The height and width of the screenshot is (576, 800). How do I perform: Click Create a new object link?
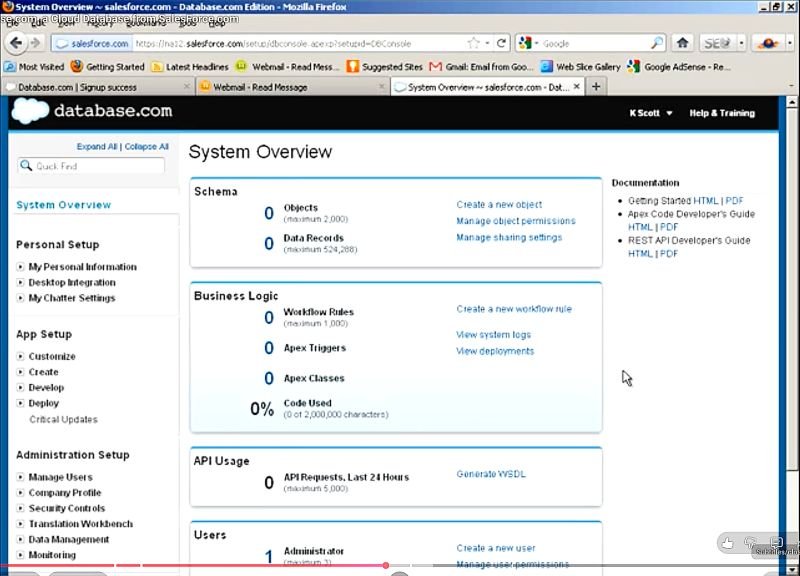click(499, 205)
